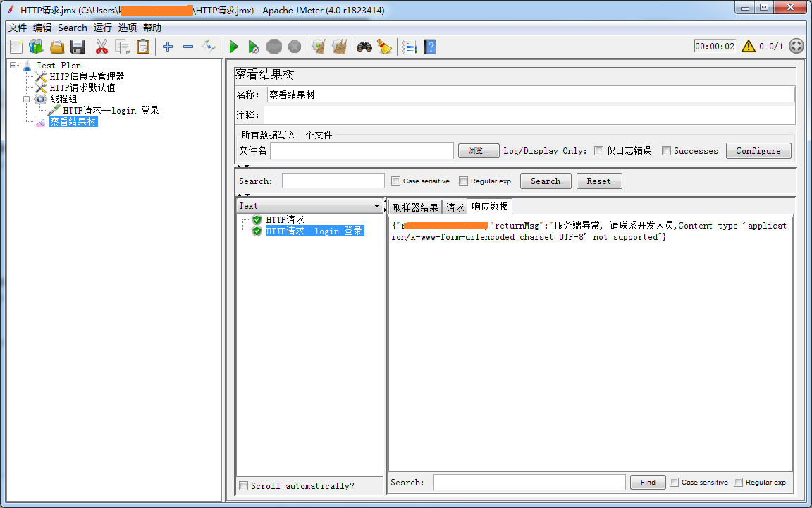Select HTTP请求默认值 in the tree
The image size is (812, 508).
click(82, 87)
